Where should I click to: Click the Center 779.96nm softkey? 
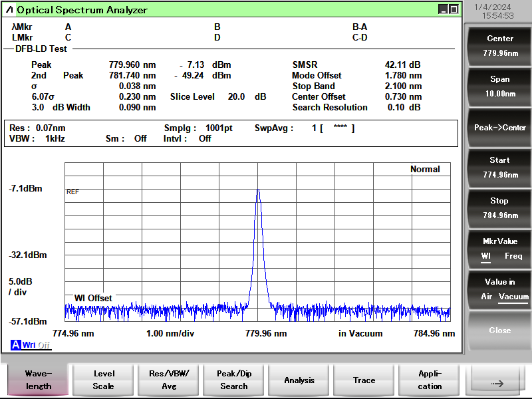(x=499, y=46)
